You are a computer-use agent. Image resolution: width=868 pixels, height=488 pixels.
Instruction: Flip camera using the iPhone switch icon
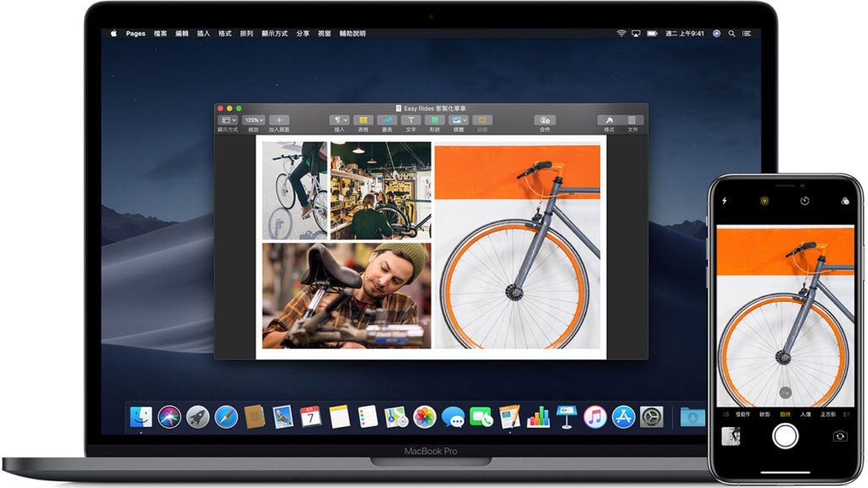click(x=839, y=435)
